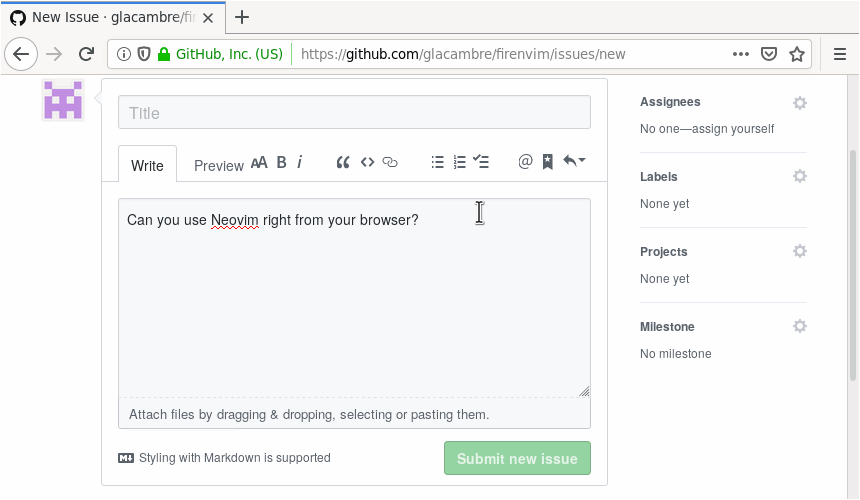The height and width of the screenshot is (500, 860).
Task: Submit the new issue
Action: [517, 458]
